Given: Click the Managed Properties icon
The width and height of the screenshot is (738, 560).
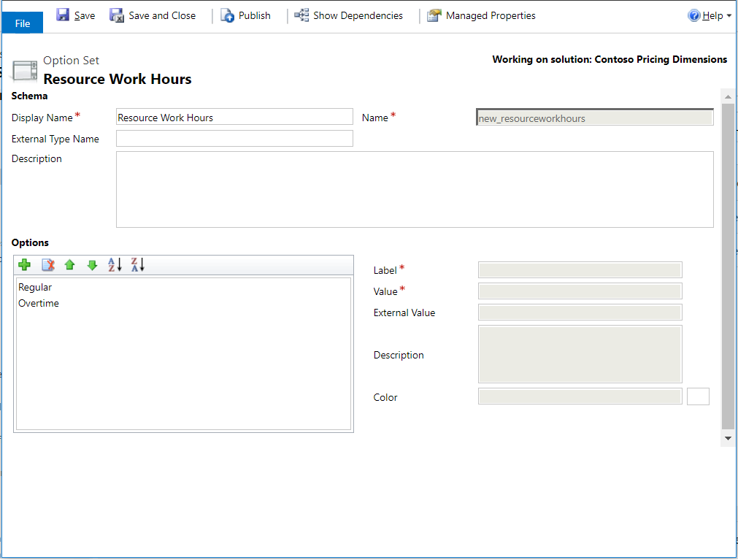Looking at the screenshot, I should click(434, 15).
